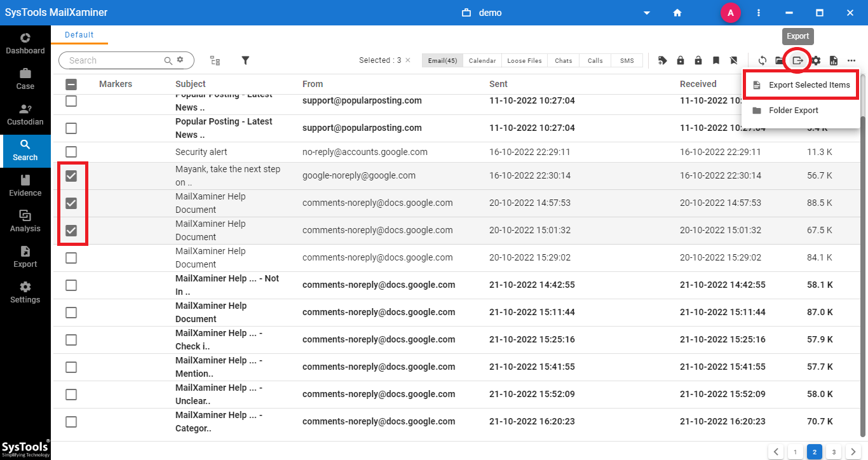
Task: Clear selection with X next to Selected : 3
Action: [x=408, y=60]
